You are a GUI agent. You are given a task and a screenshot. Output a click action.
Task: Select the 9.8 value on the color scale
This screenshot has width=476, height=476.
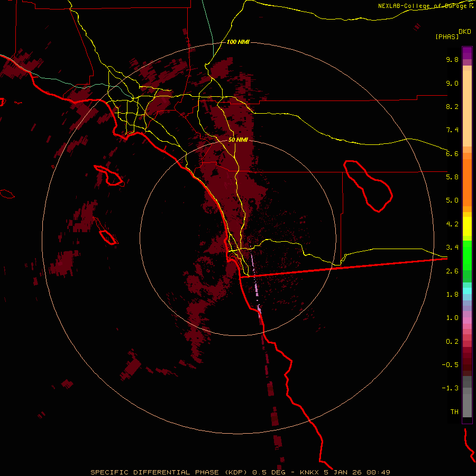tap(452, 59)
